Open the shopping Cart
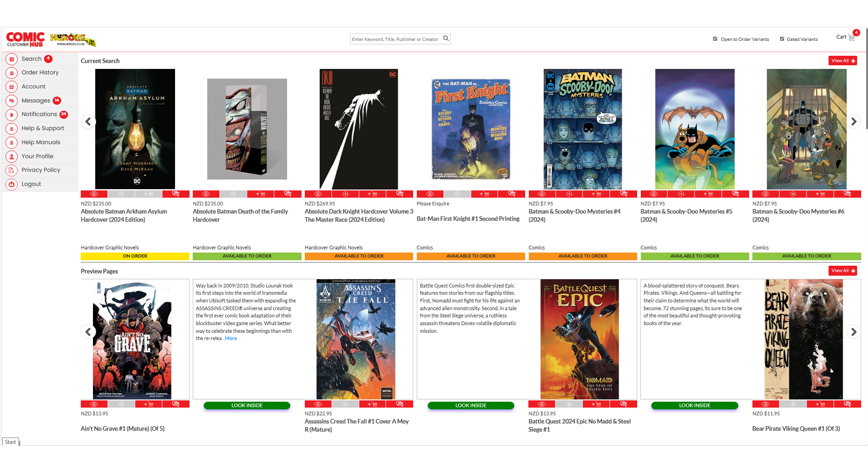 pos(846,37)
